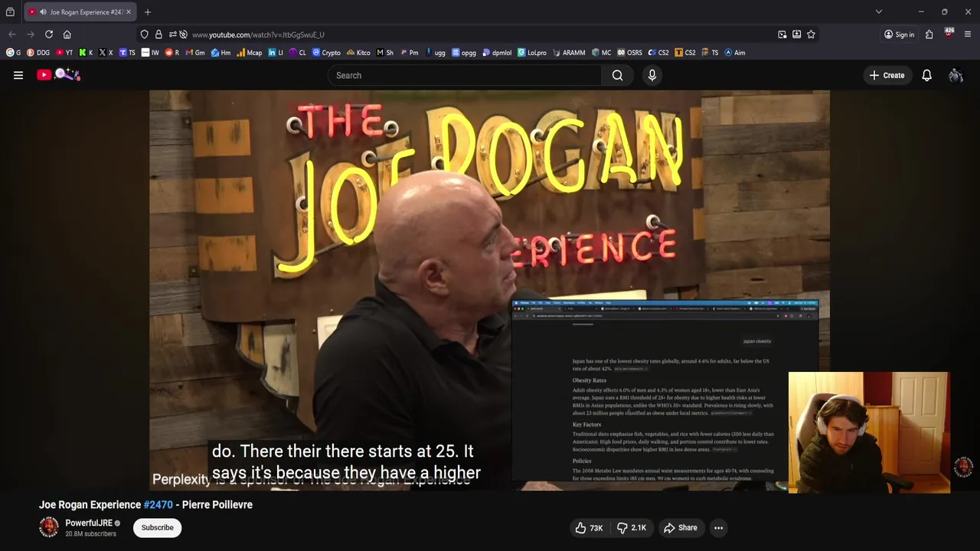980x551 pixels.
Task: Go to the browser home page
Action: tap(67, 34)
